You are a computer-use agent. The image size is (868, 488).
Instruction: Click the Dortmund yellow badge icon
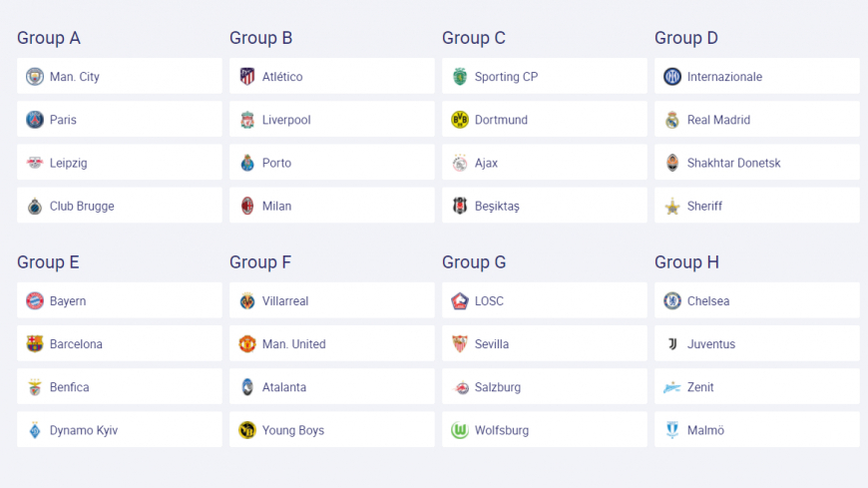coord(460,120)
